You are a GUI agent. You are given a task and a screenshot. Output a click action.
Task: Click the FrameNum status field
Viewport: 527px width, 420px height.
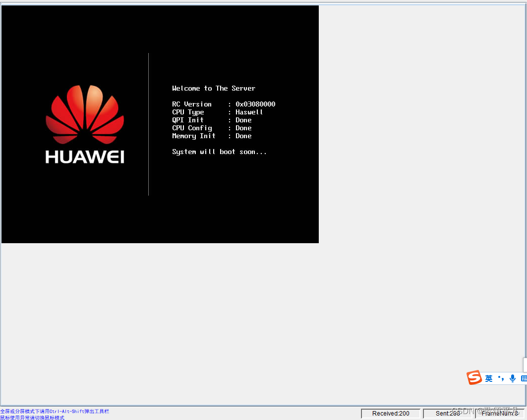(x=500, y=414)
